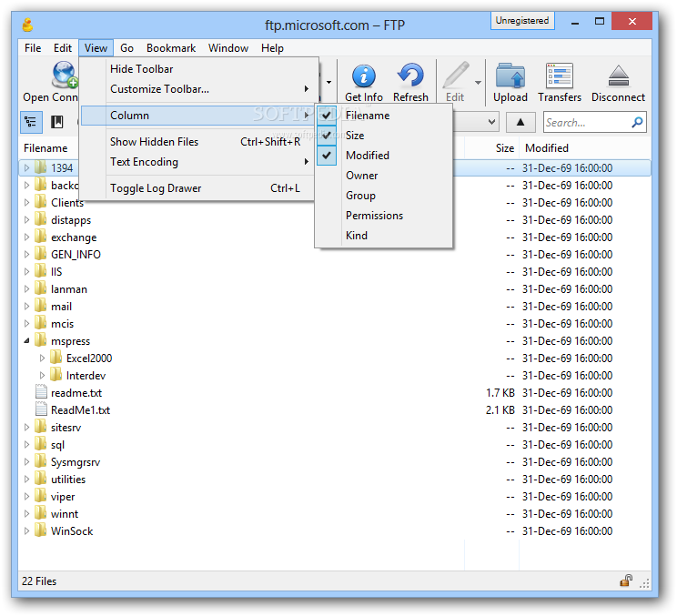The height and width of the screenshot is (616, 677).
Task: Open the Go menu
Action: 126,48
